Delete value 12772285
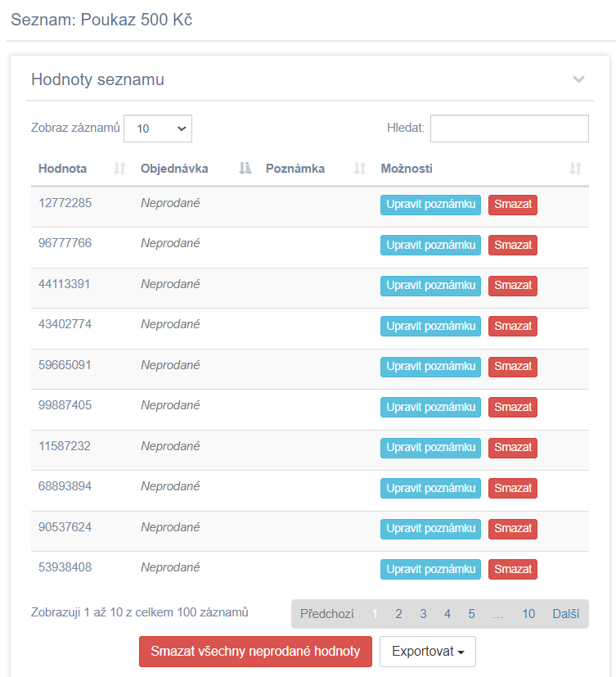This screenshot has height=677, width=616. coord(513,205)
